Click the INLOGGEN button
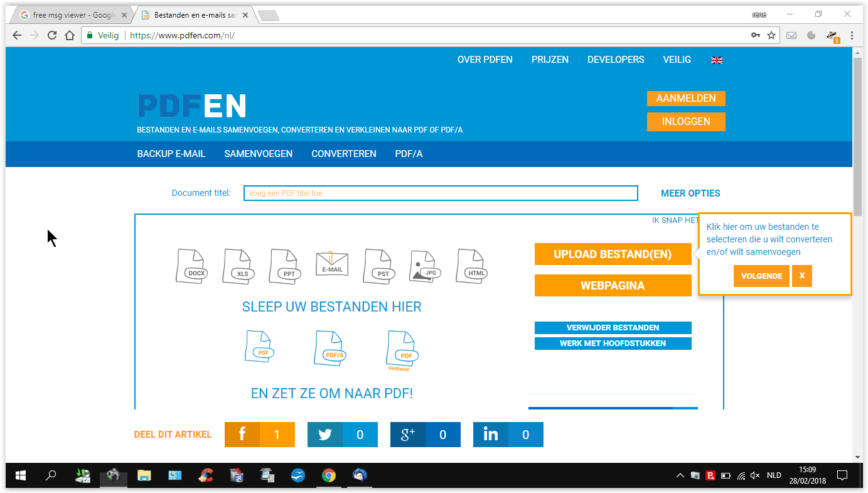Viewport: 868px width, 493px height. pos(686,122)
